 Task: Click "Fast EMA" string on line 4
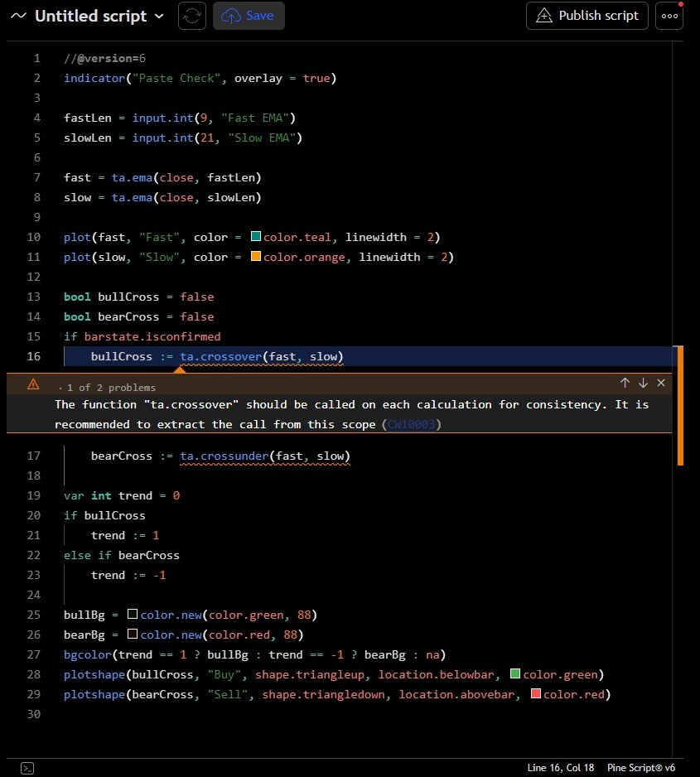click(x=255, y=118)
